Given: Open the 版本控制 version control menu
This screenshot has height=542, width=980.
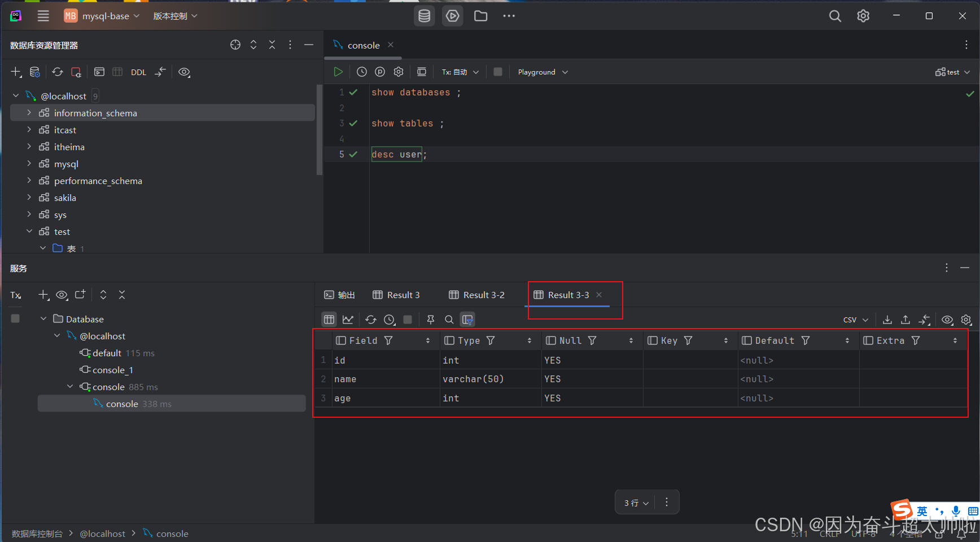Looking at the screenshot, I should [176, 16].
